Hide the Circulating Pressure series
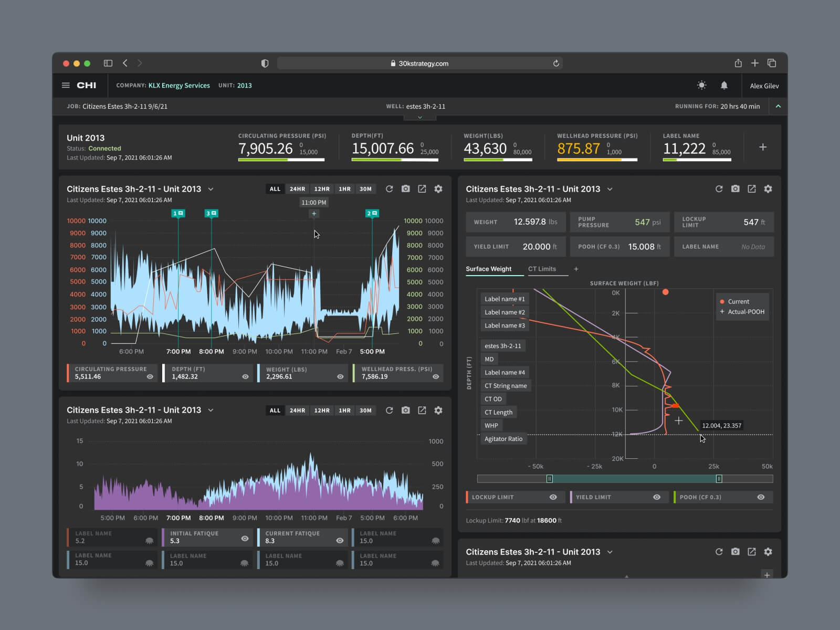840x630 pixels. coord(150,376)
